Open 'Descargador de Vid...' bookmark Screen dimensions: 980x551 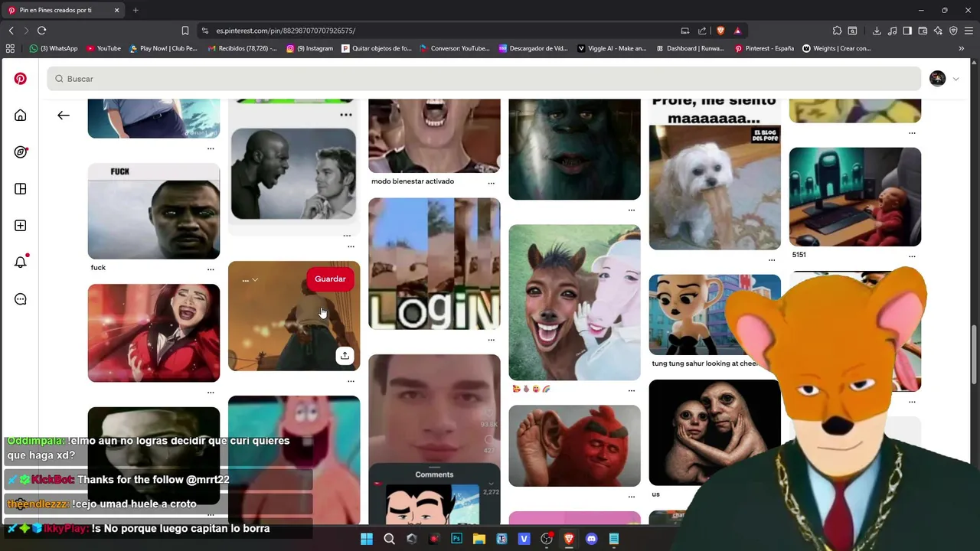(534, 48)
